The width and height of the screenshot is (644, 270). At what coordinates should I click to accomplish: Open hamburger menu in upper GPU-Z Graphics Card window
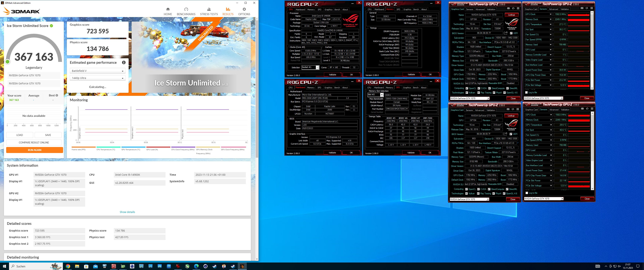point(518,8)
